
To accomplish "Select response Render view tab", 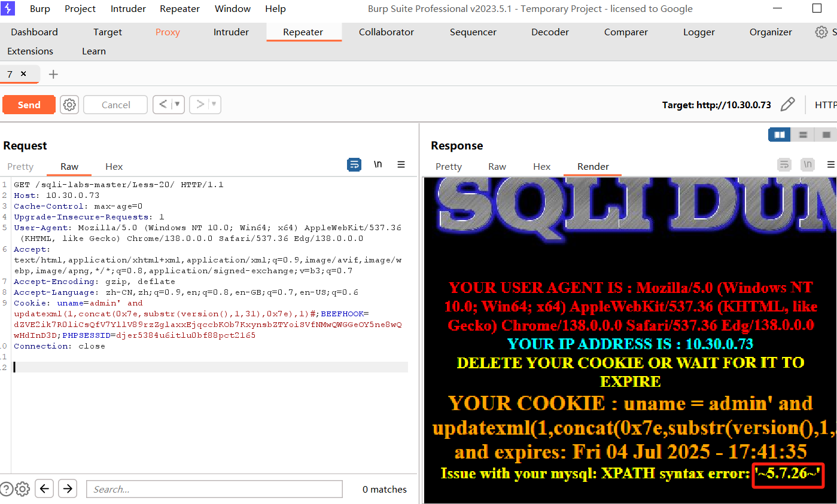I will 593,167.
